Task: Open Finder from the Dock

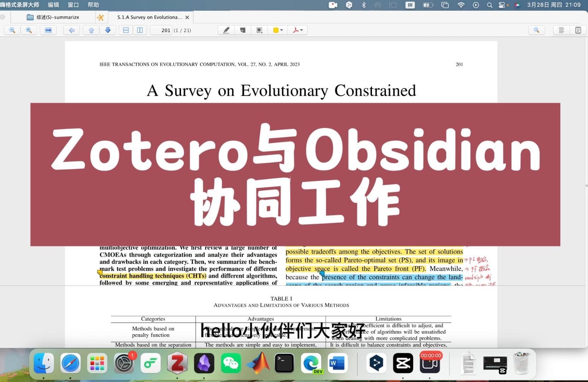Action: [43, 363]
